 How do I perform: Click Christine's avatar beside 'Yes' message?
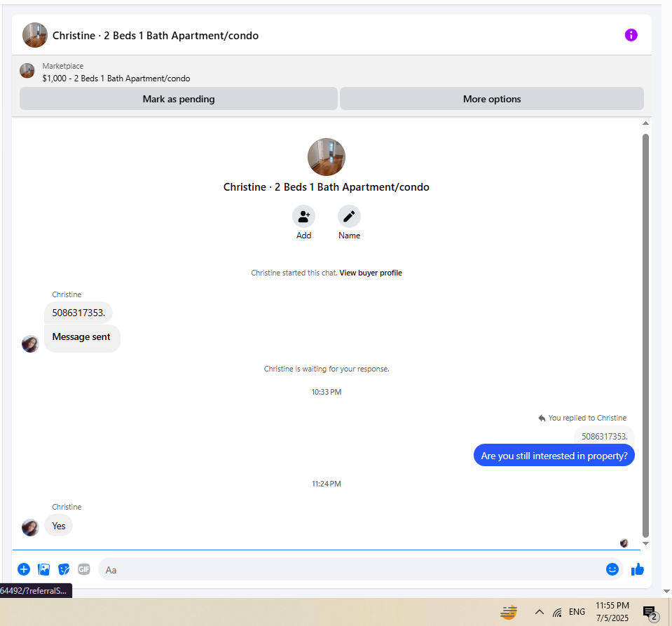tap(30, 527)
